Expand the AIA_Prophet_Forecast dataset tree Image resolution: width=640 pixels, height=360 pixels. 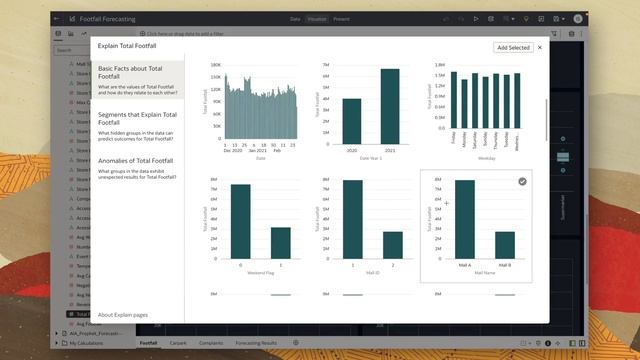[x=57, y=333]
